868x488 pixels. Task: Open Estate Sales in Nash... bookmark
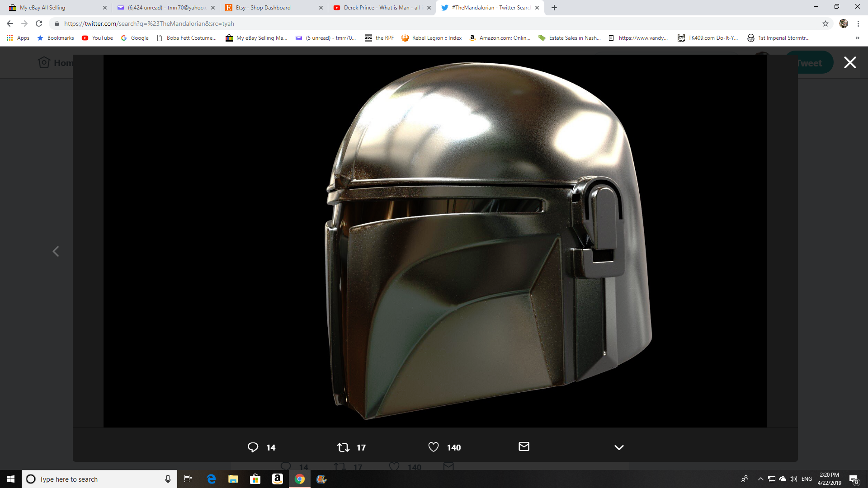coord(570,38)
